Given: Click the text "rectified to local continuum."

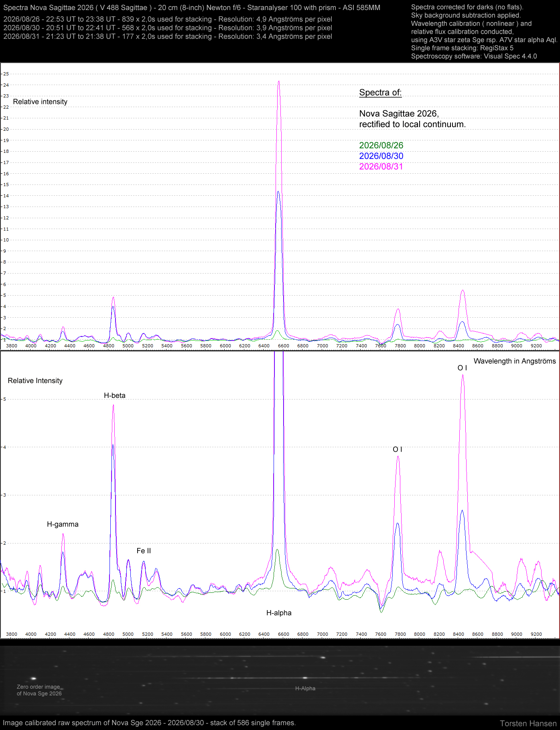Looking at the screenshot, I should coord(412,124).
